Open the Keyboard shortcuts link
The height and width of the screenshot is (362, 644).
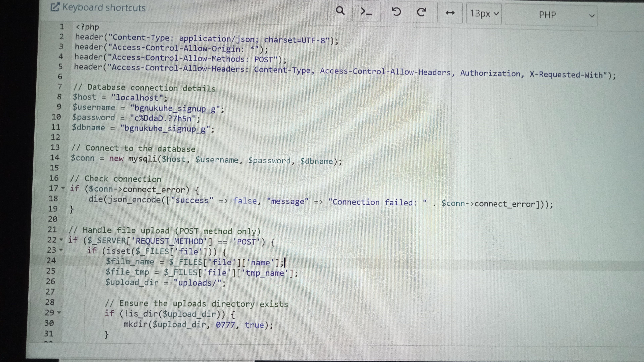tap(104, 8)
